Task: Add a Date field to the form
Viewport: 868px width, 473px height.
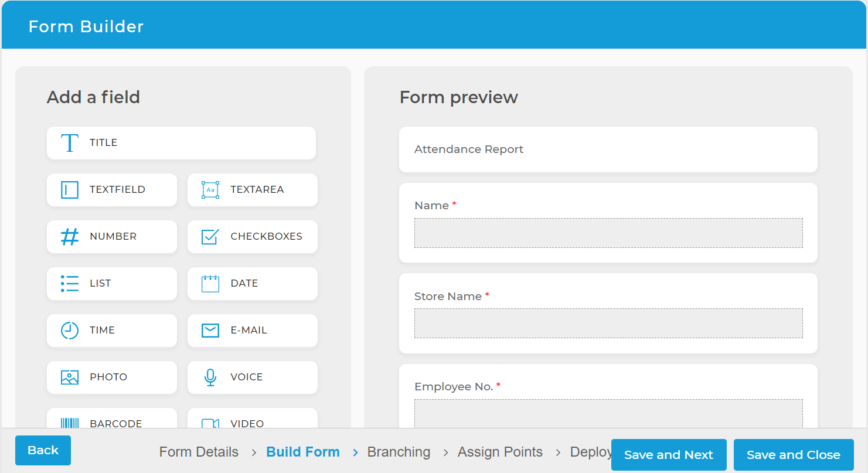Action: point(252,283)
